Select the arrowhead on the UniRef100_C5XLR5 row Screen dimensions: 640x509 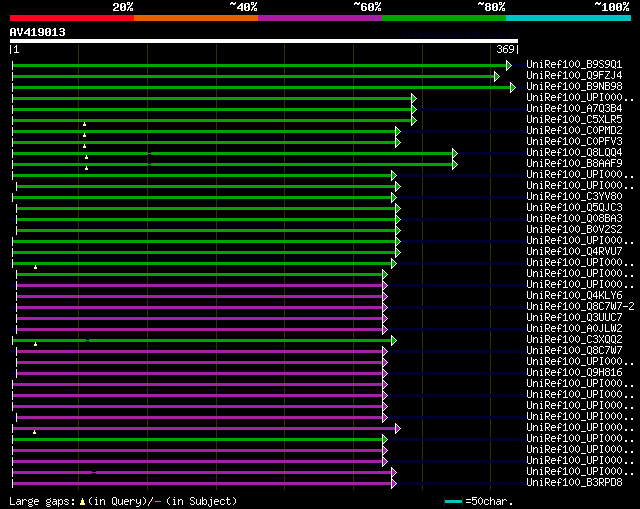tap(414, 120)
